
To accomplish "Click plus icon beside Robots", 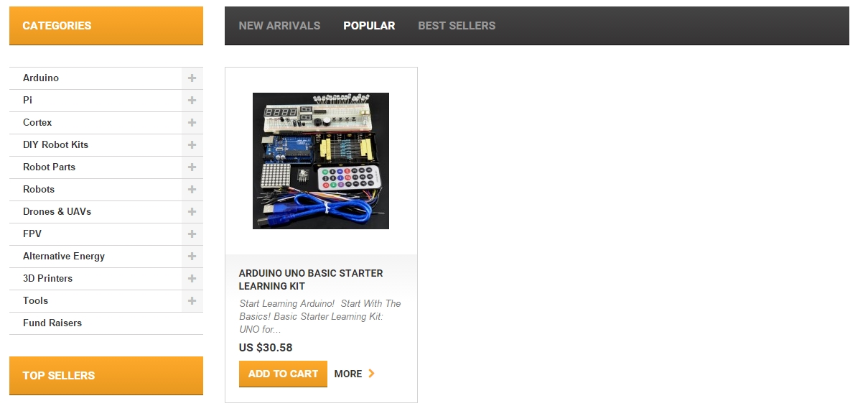I will [192, 189].
